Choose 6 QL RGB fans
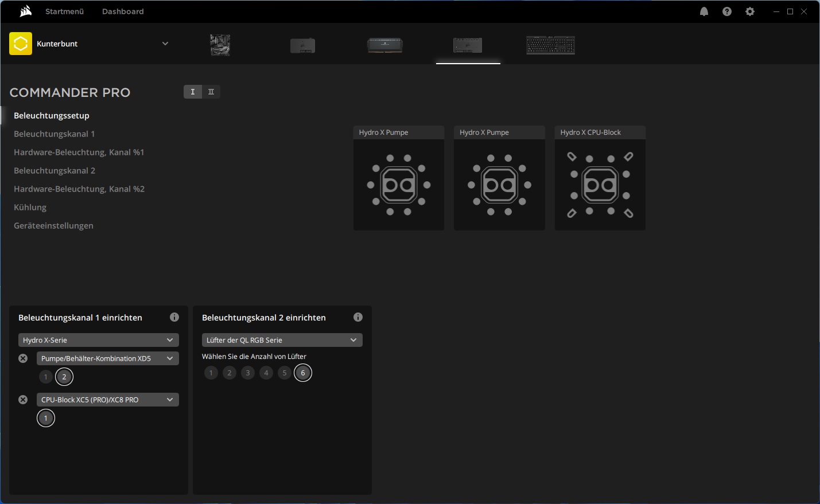The image size is (820, 504). click(303, 373)
